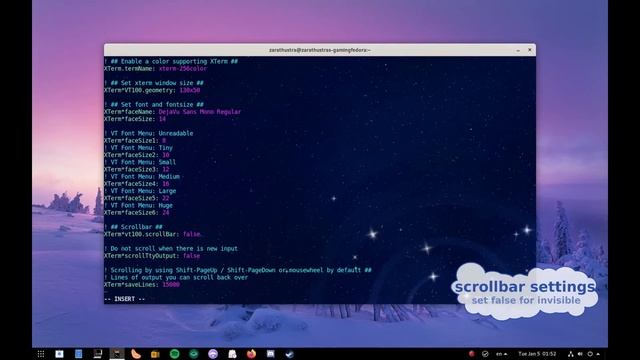640x360 pixels.
Task: Click the '! ## Scrollbar ##' comment
Action: click(x=133, y=227)
